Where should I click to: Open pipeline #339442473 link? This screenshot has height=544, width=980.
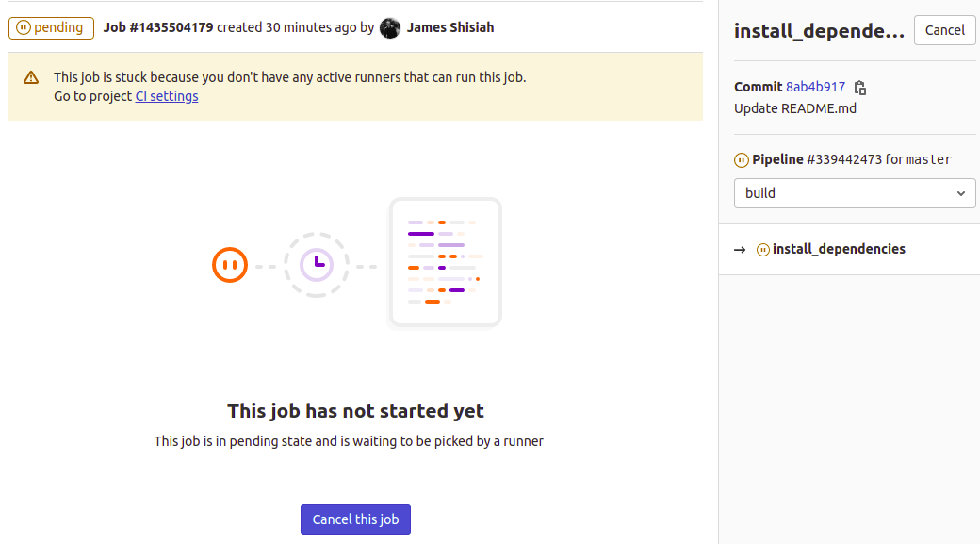point(844,159)
